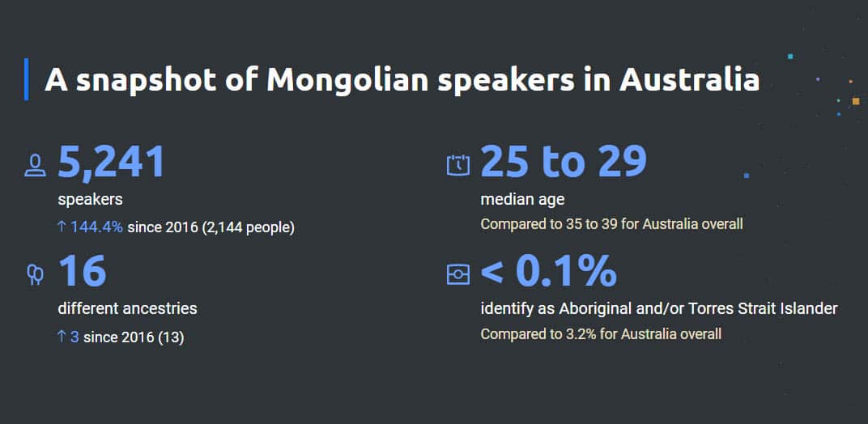Select the heading about Mongolian speakers in Australia

402,80
